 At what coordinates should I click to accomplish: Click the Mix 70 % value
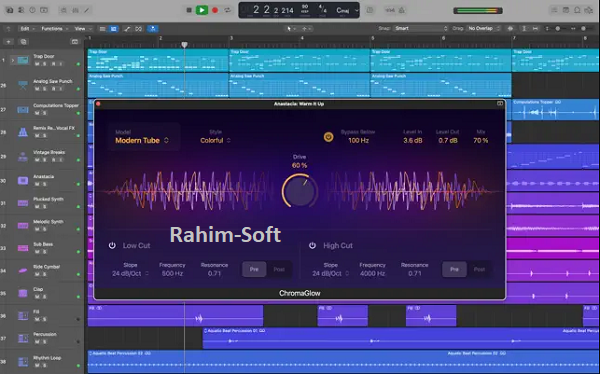pyautogui.click(x=481, y=140)
